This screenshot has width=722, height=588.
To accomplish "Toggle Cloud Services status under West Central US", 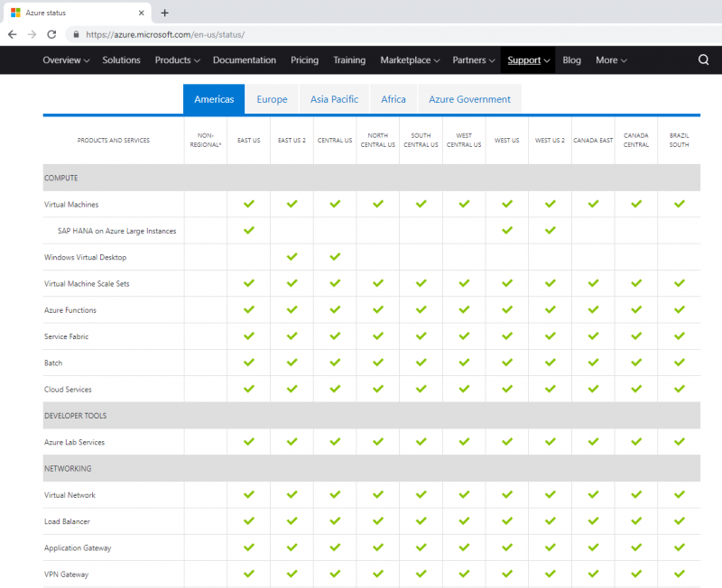I will click(464, 389).
